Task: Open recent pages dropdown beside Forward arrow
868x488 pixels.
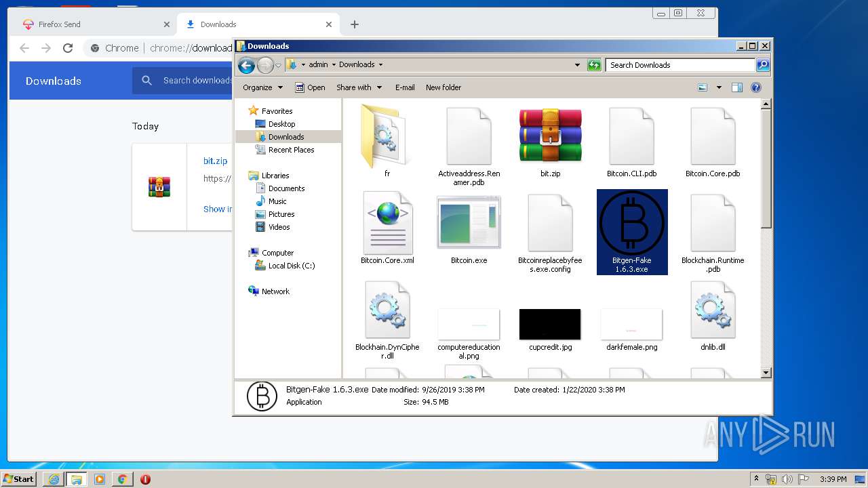Action: coord(278,66)
